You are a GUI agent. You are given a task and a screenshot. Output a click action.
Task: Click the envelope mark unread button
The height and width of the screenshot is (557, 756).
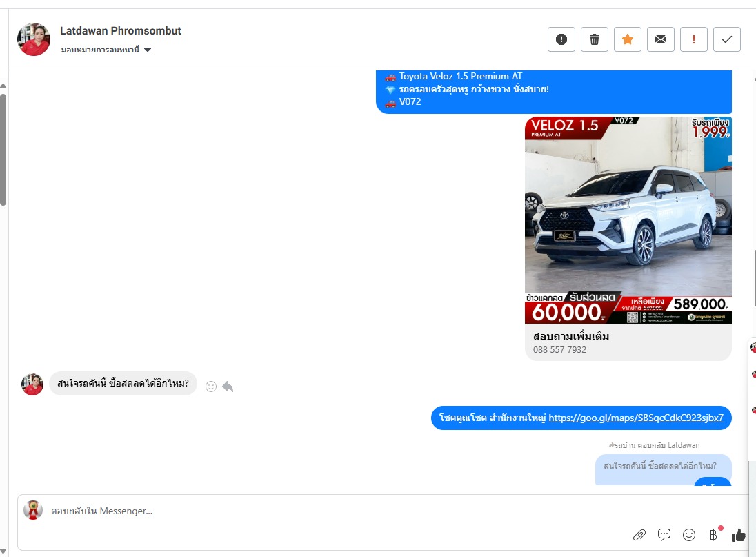tap(661, 39)
